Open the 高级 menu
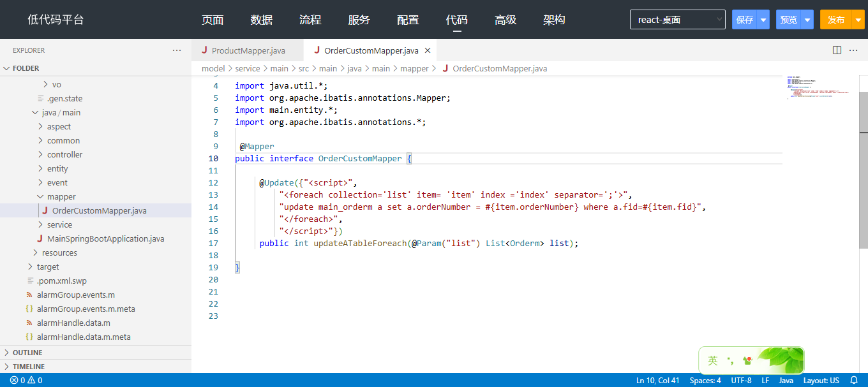 point(505,20)
